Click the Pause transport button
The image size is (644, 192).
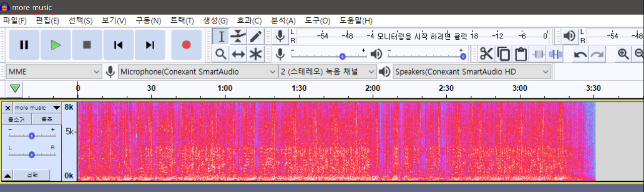[24, 45]
